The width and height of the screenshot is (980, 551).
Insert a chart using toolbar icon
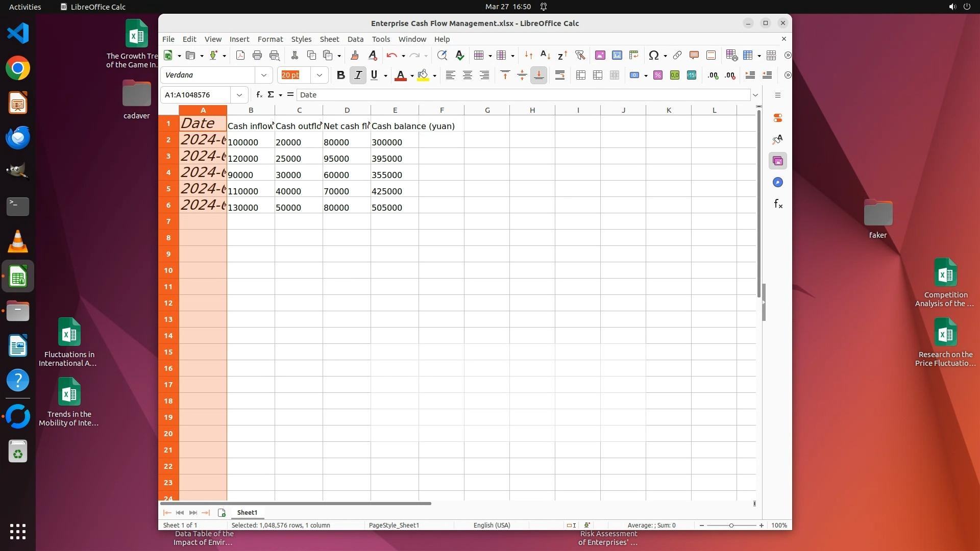click(617, 56)
